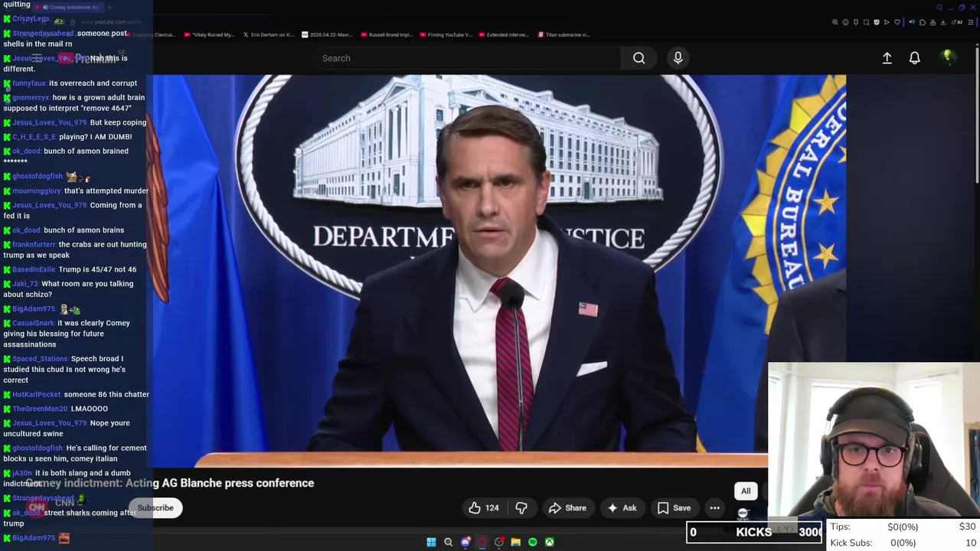The height and width of the screenshot is (551, 980).
Task: Open the YouTube account avatar menu
Action: [948, 57]
